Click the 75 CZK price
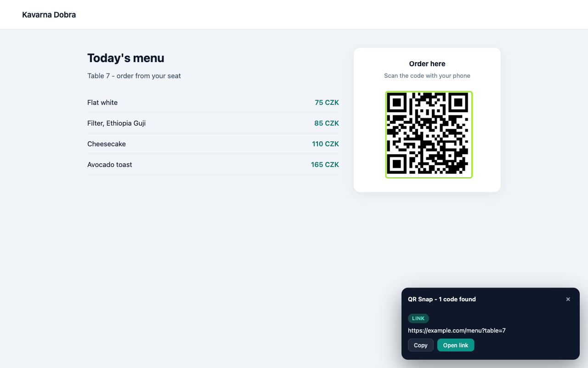Image resolution: width=588 pixels, height=368 pixels. coord(327,103)
